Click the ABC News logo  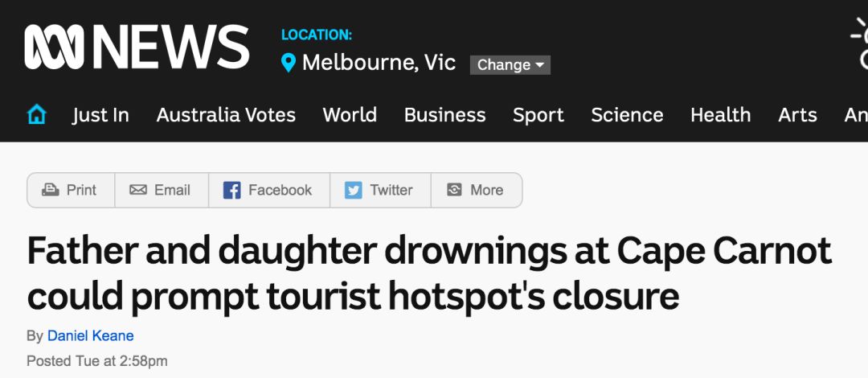(137, 47)
